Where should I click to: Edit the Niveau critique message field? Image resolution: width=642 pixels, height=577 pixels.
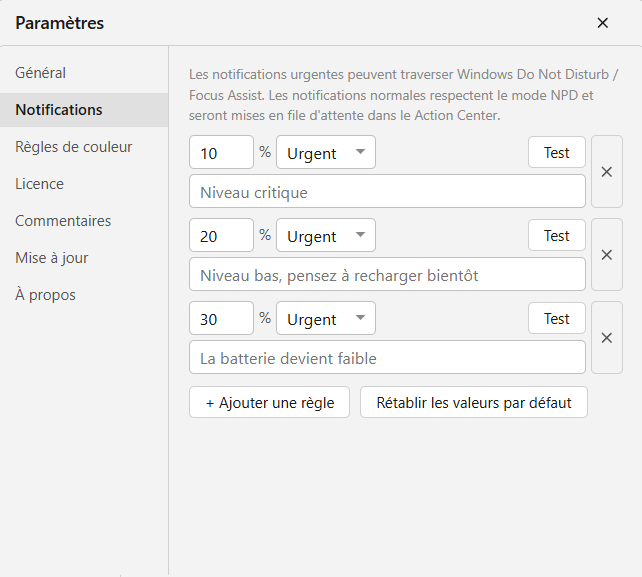point(387,192)
